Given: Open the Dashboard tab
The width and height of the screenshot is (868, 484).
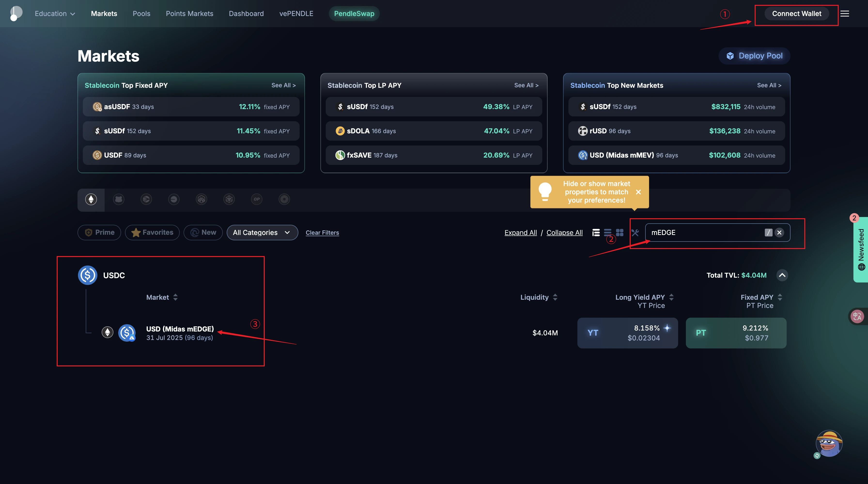Looking at the screenshot, I should coord(246,14).
